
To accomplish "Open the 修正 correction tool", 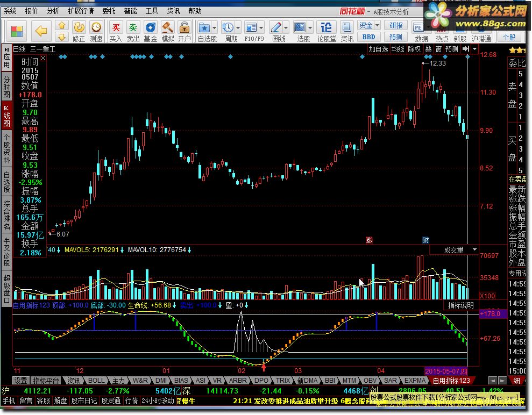I will pyautogui.click(x=79, y=32).
